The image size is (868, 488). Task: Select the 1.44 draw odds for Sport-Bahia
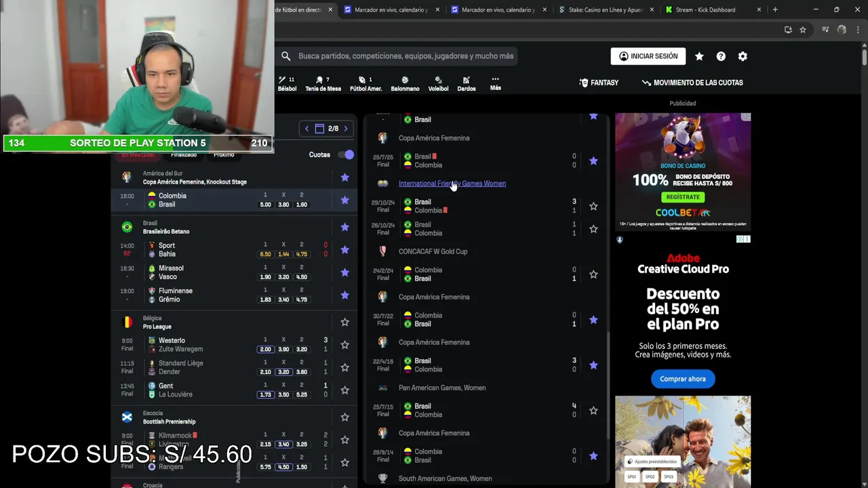pyautogui.click(x=283, y=254)
